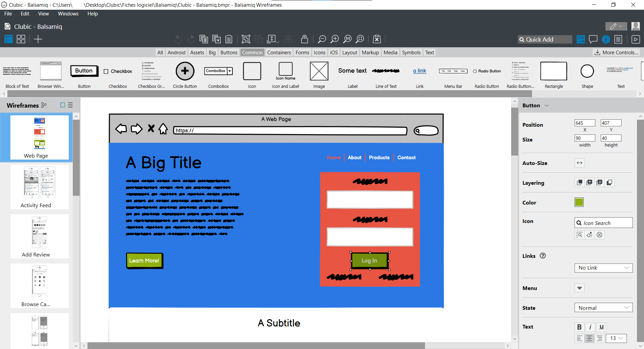The image size is (644, 349).
Task: Open the pencil edit mode dropdown
Action: pyautogui.click(x=616, y=26)
